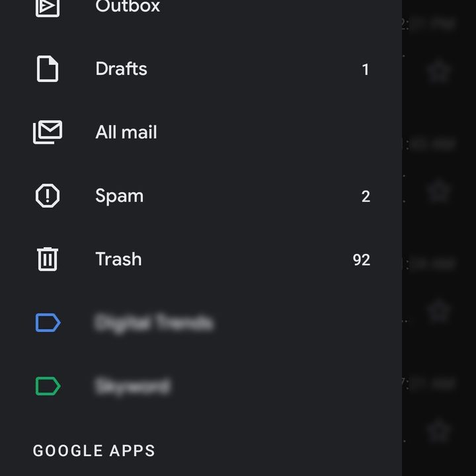Click the Trash bin icon
Viewport: 476px width, 476px height.
click(x=48, y=259)
